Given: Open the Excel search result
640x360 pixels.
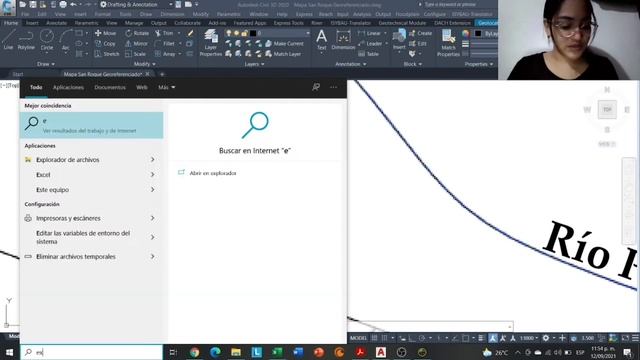Looking at the screenshot, I should [91, 175].
